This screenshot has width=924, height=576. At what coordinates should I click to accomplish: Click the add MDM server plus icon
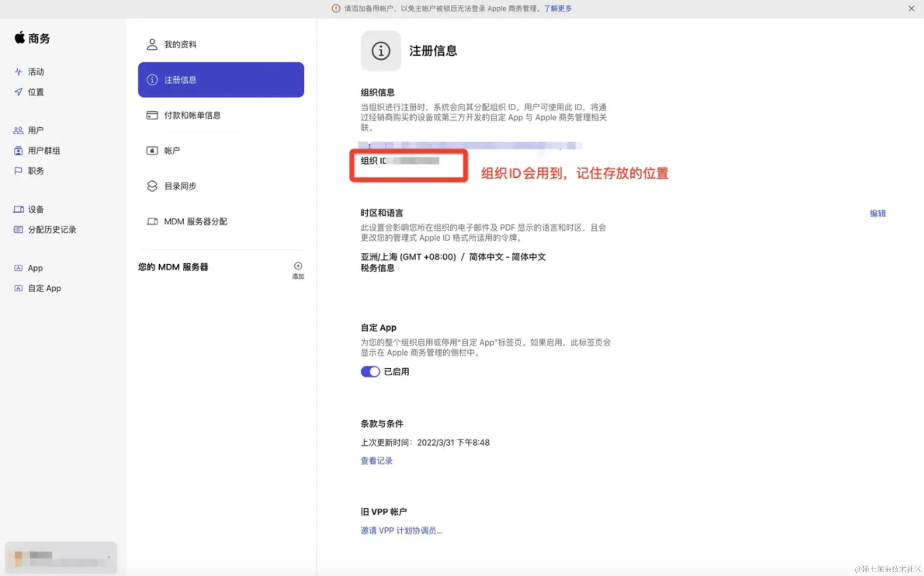[298, 266]
